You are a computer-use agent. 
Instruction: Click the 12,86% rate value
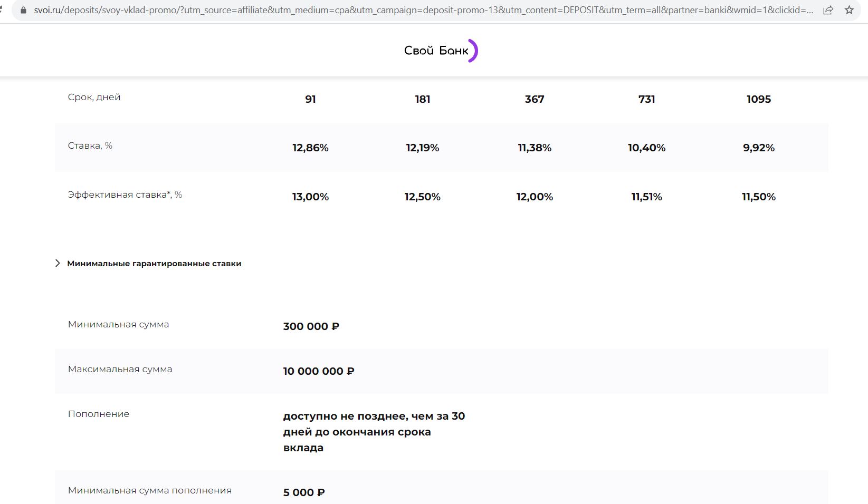[310, 148]
